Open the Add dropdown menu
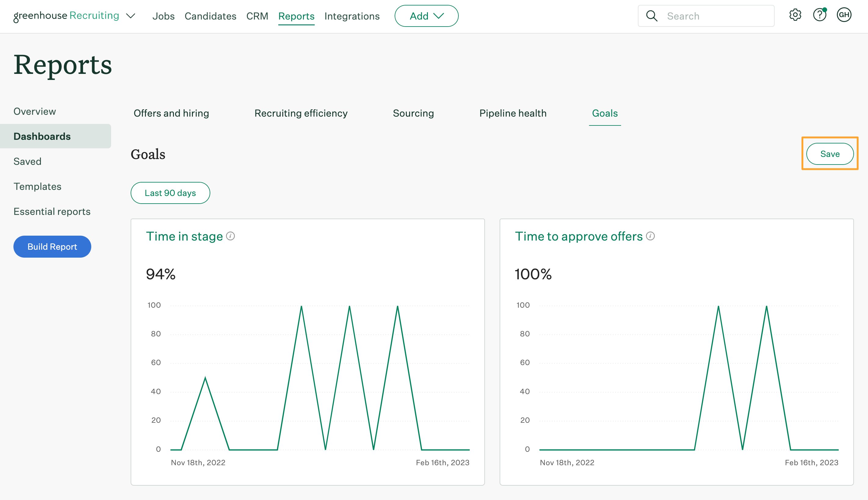Image resolution: width=868 pixels, height=500 pixels. click(x=426, y=16)
